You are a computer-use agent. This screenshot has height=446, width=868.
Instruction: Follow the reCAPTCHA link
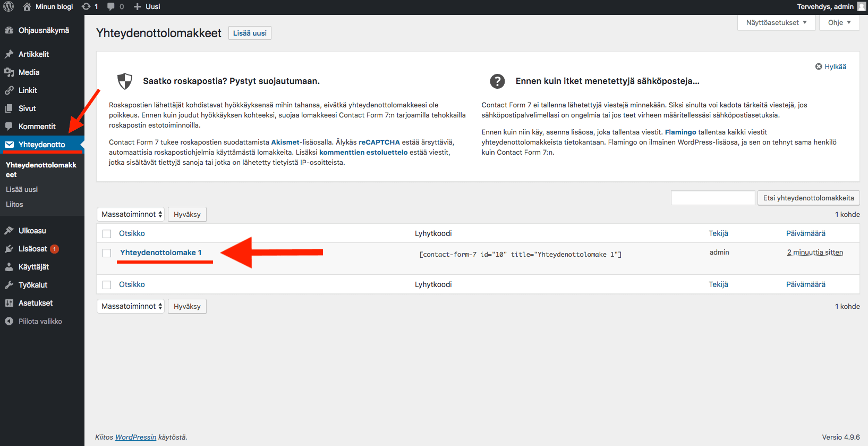(x=379, y=142)
